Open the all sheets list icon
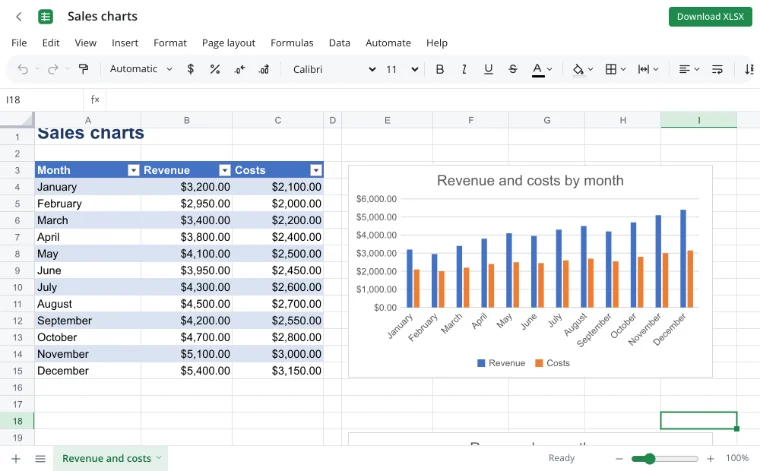This screenshot has height=471, width=760. 40,458
